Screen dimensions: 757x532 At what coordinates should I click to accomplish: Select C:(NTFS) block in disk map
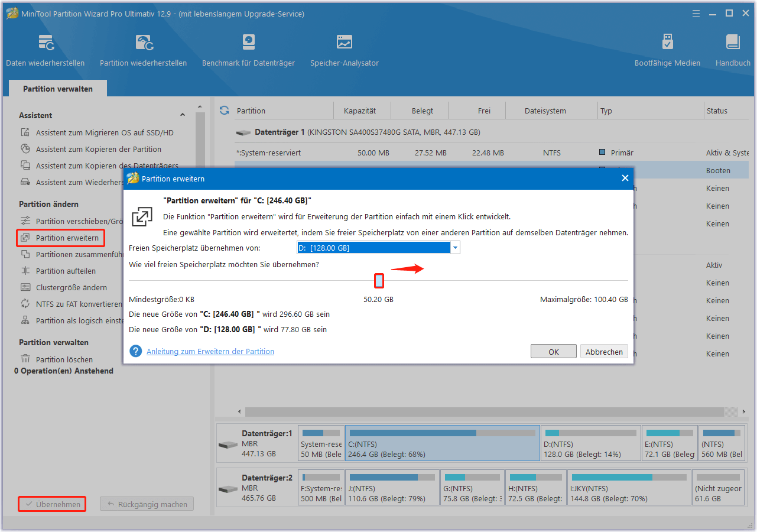pos(443,443)
